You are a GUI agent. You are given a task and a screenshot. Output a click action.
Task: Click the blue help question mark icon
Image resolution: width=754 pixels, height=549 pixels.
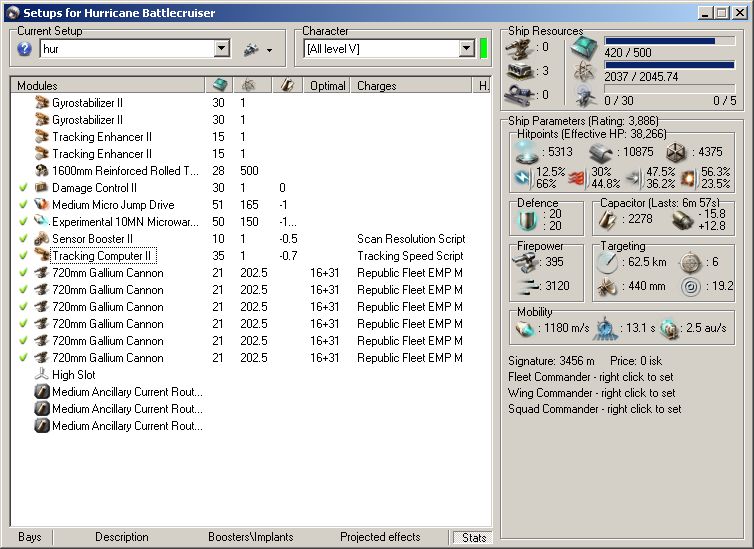25,49
